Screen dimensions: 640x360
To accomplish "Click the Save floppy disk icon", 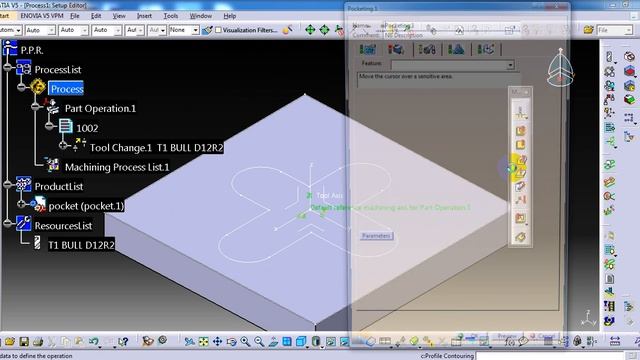I will click(x=24, y=341).
